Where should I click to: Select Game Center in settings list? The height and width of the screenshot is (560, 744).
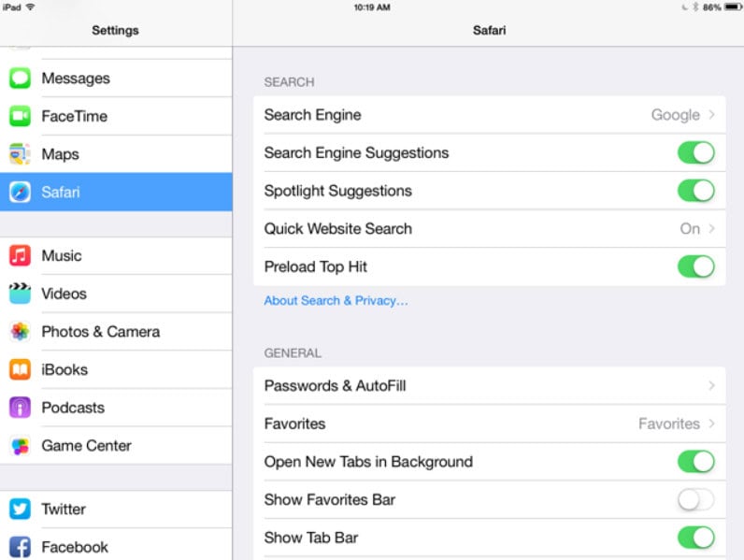116,445
